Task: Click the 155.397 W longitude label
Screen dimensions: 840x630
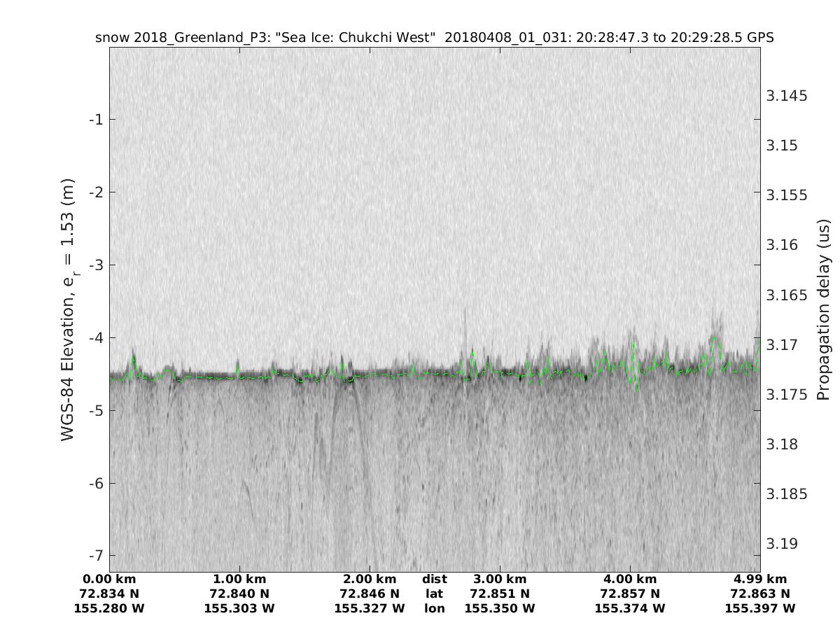Action: click(x=760, y=608)
